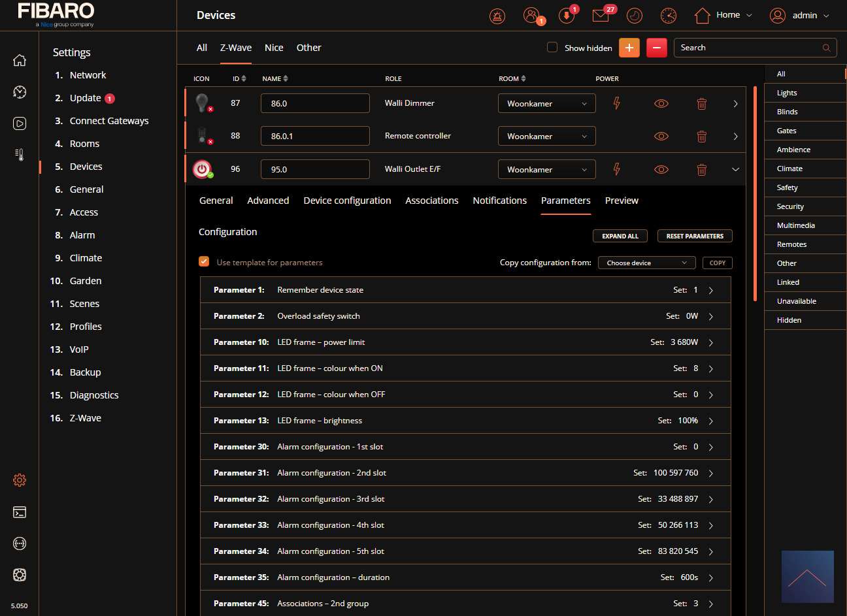The image size is (847, 616).
Task: Click the device Search input field
Action: 748,48
